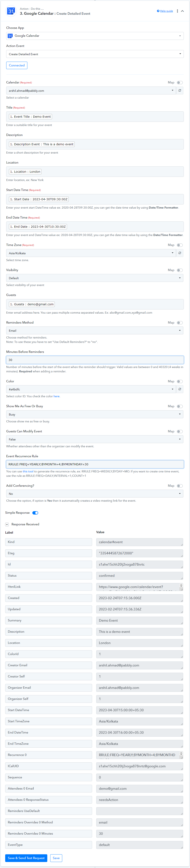
Task: Refresh the Calendar list
Action: (180, 91)
